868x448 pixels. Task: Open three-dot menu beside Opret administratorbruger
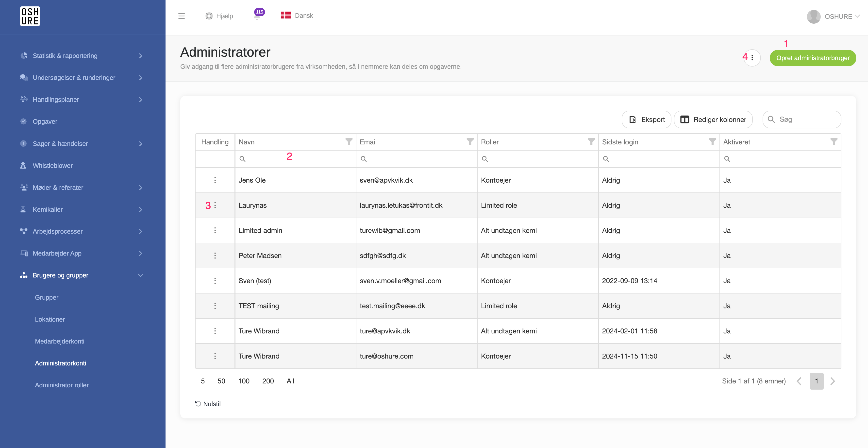click(x=752, y=58)
